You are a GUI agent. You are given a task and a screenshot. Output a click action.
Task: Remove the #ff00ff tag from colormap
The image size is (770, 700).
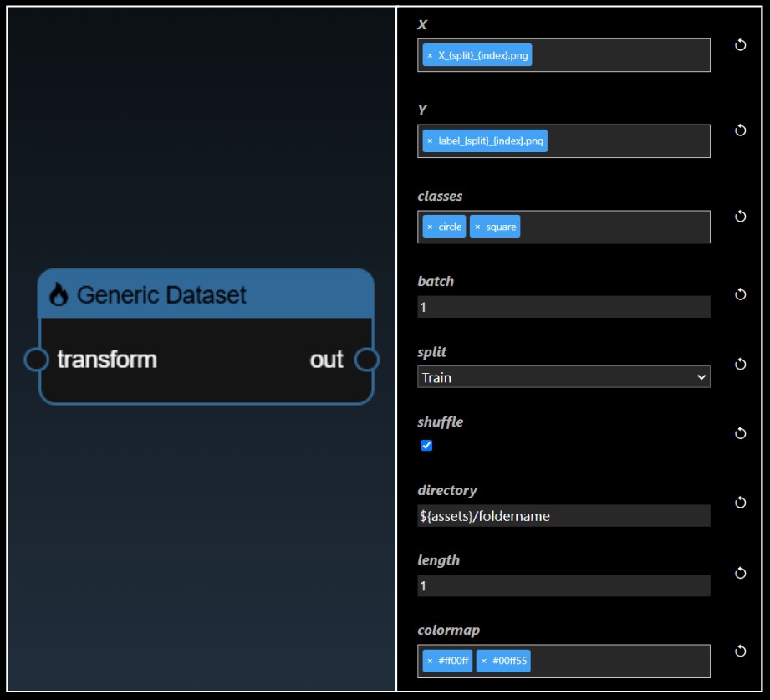430,661
